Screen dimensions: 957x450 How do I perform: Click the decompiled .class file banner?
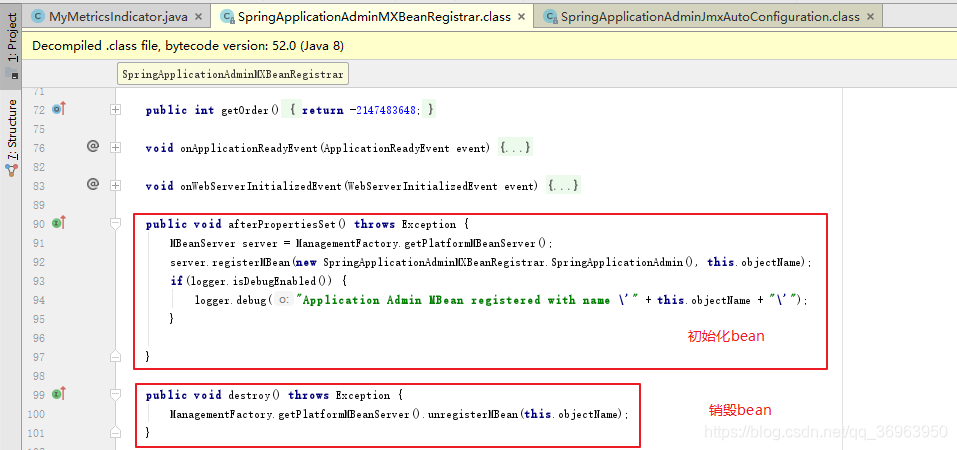pos(489,46)
